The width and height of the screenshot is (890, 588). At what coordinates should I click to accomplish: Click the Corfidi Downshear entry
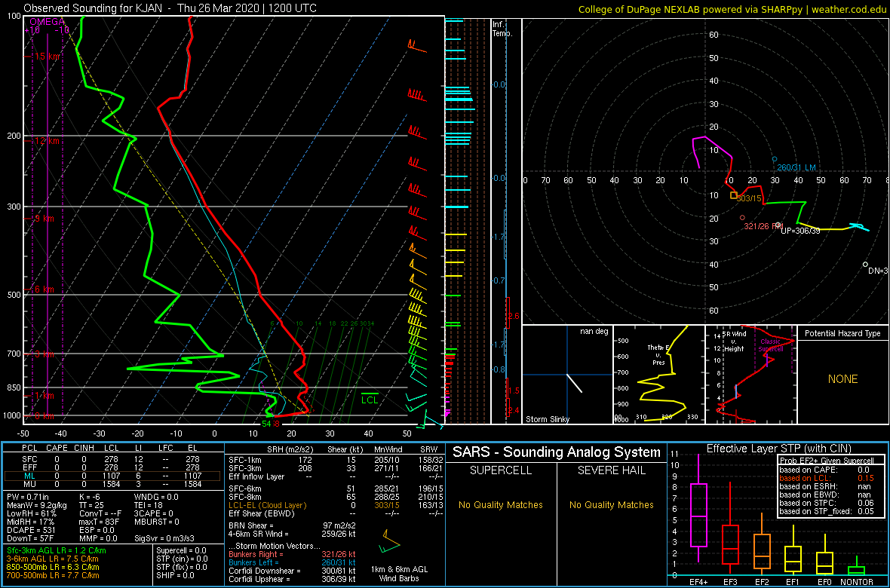point(293,571)
